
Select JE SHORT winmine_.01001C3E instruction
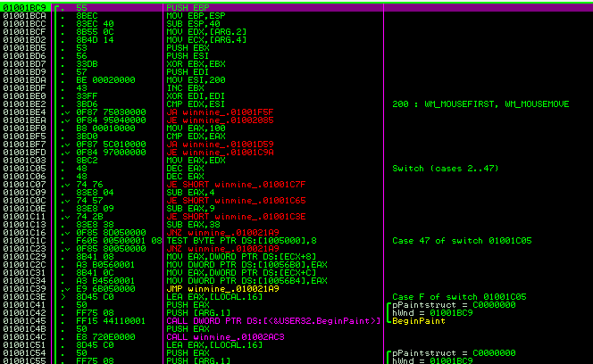(236, 217)
